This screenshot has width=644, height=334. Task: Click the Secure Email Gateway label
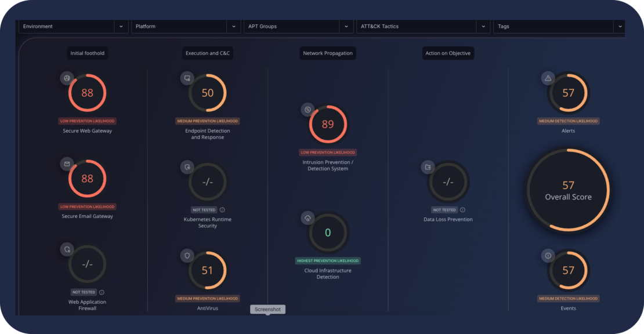[x=88, y=216]
